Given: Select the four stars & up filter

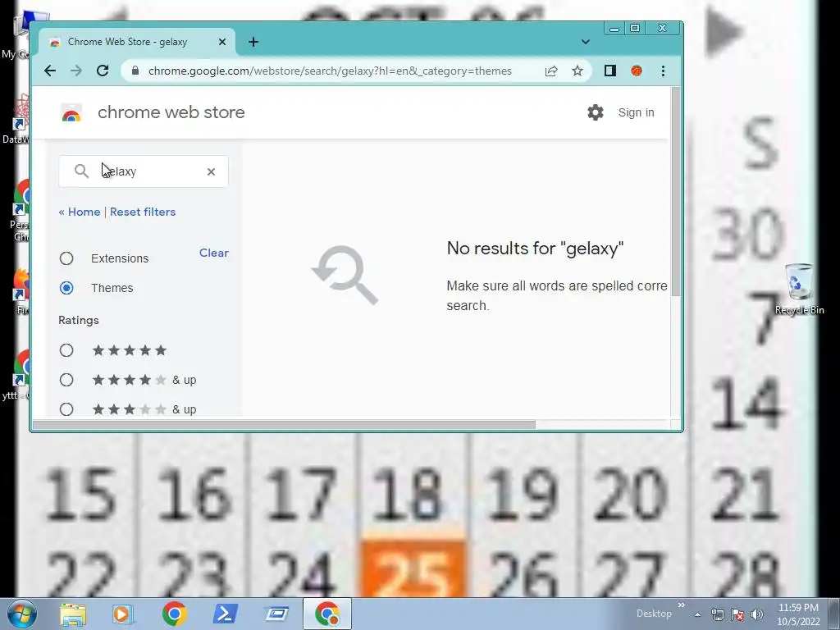Looking at the screenshot, I should [x=66, y=380].
